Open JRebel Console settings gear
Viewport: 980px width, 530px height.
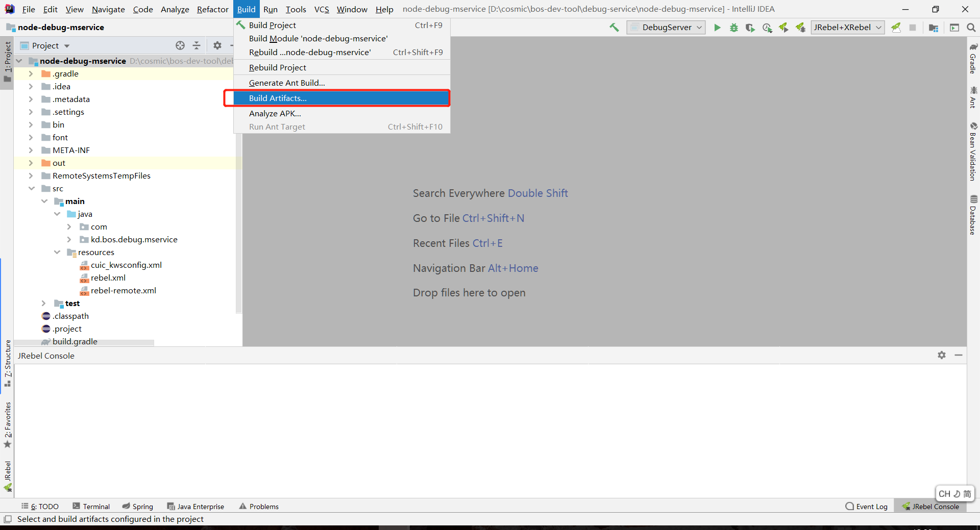coord(942,355)
